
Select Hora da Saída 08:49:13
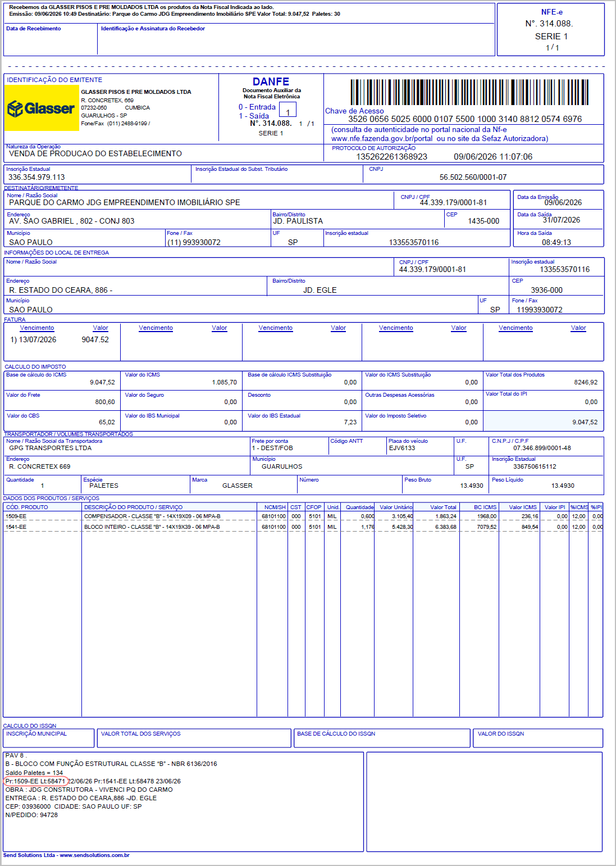[x=556, y=242]
